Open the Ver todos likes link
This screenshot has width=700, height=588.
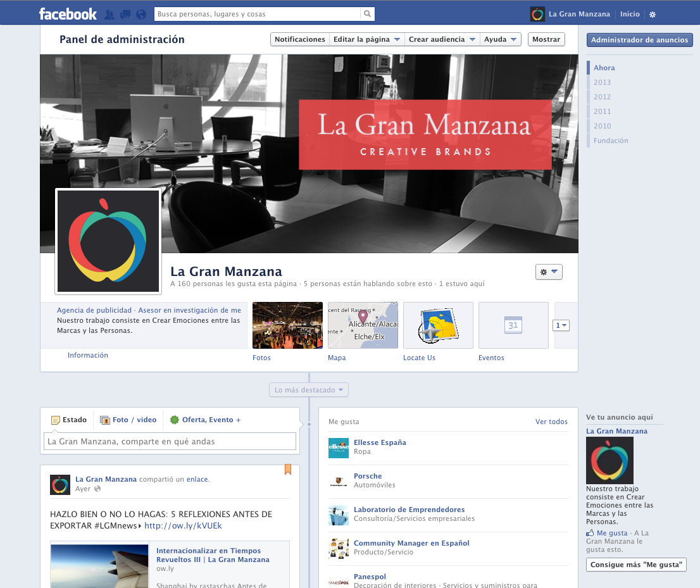(551, 422)
